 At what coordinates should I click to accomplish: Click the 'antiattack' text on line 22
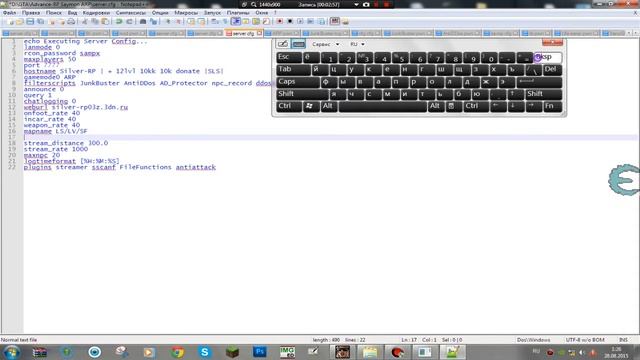[196, 167]
